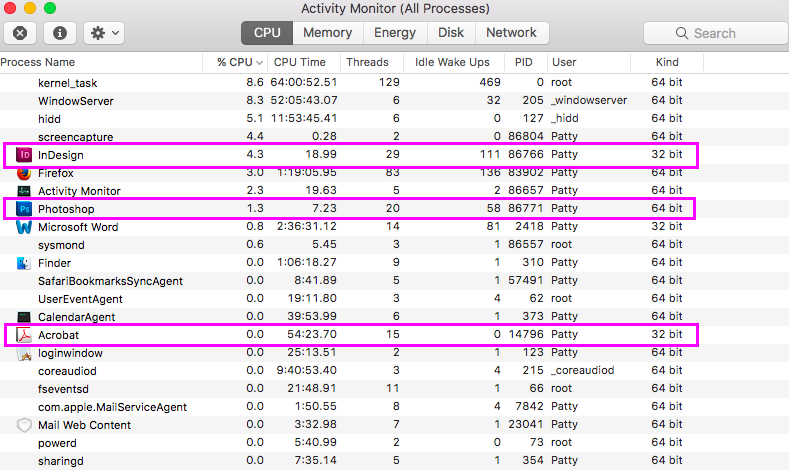789x470 pixels.
Task: Select the sysmond process row
Action: (394, 245)
